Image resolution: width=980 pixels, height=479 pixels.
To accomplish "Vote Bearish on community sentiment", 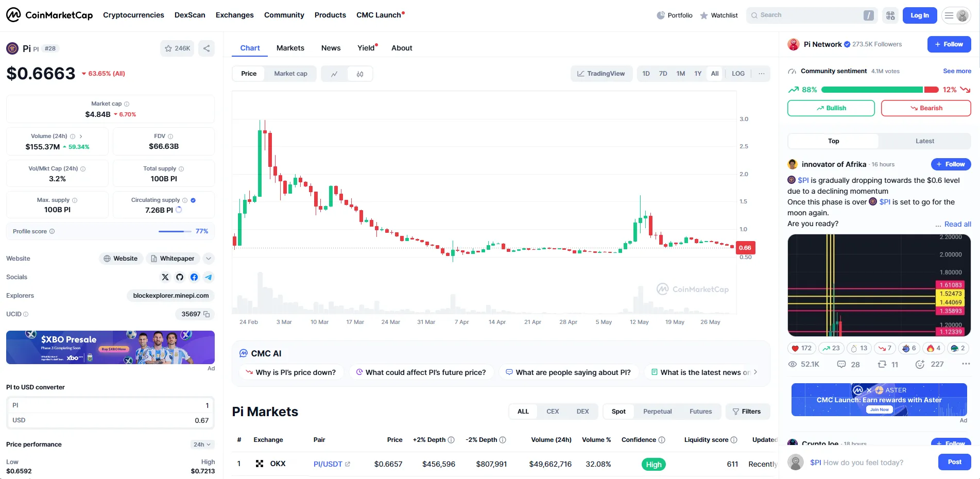I will coord(926,108).
